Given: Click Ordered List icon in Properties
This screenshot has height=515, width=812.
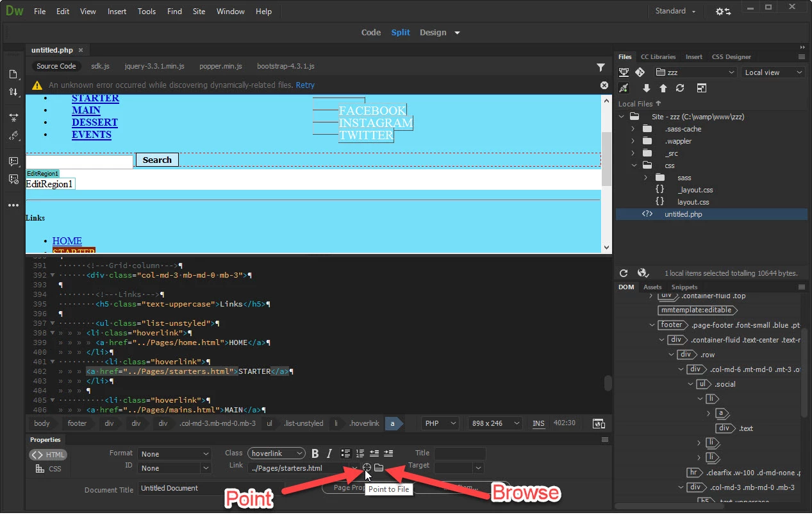Looking at the screenshot, I should click(360, 453).
